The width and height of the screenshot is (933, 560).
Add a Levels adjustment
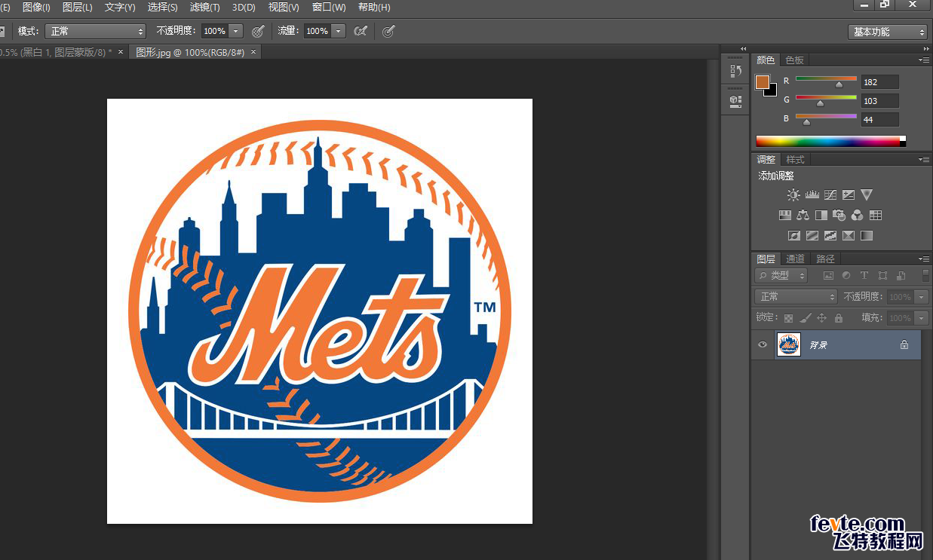click(x=812, y=194)
